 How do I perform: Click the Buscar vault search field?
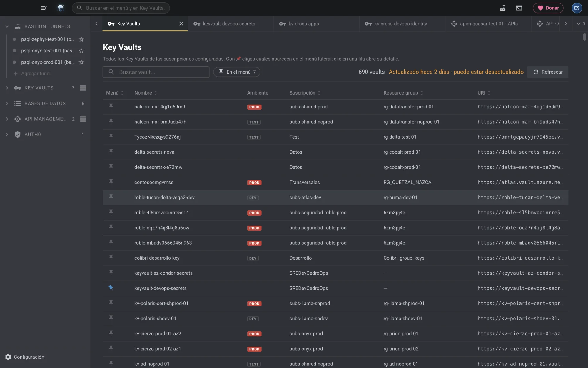coord(156,72)
